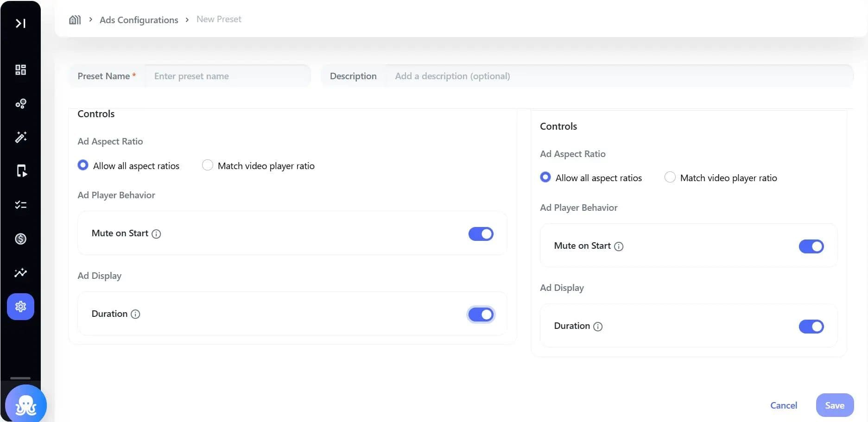Viewport: 868px width, 422px height.
Task: Focus the Preset Name input field
Action: point(227,76)
